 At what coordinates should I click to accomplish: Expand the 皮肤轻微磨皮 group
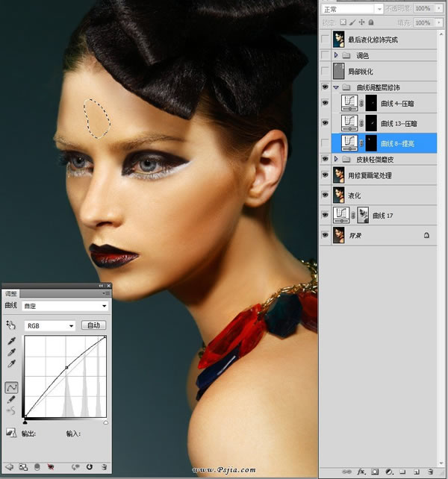click(x=336, y=159)
